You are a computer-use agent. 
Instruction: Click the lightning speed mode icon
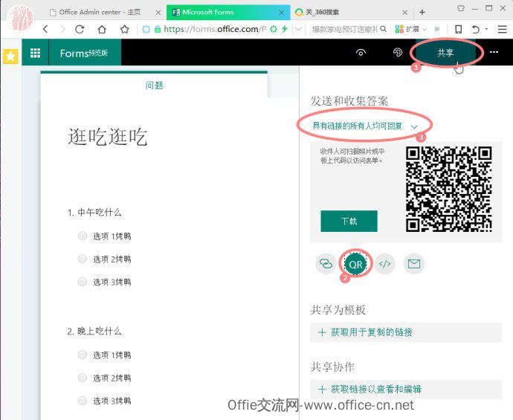pyautogui.click(x=285, y=29)
